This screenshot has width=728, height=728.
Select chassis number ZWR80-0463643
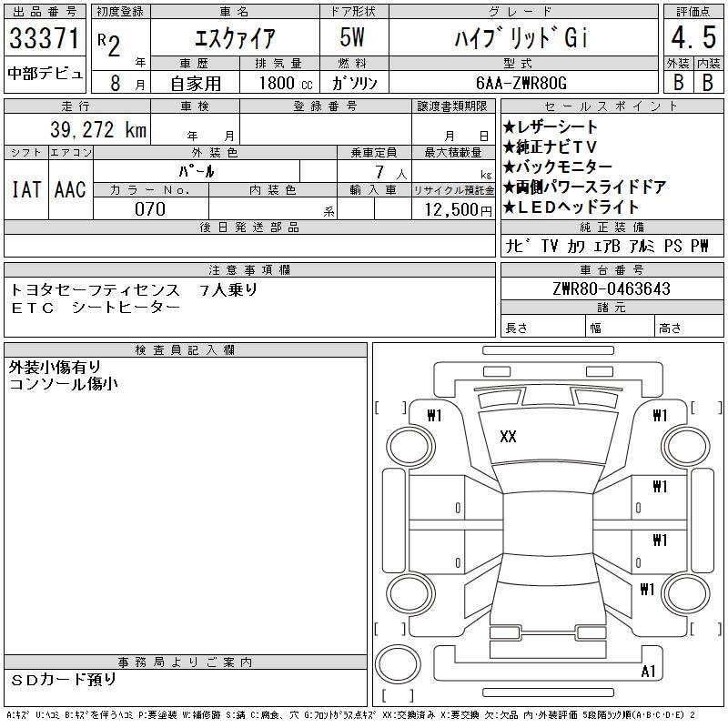click(612, 288)
